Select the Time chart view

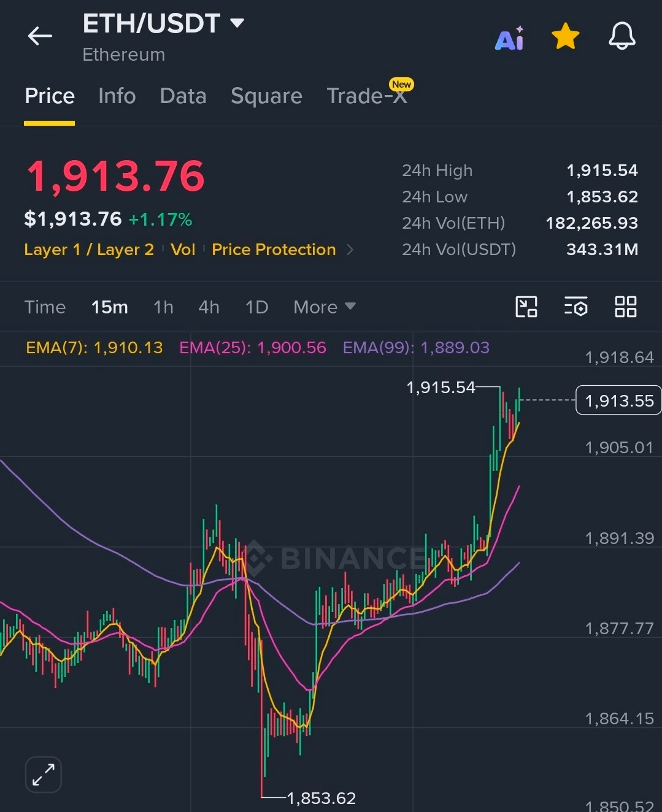[x=45, y=307]
